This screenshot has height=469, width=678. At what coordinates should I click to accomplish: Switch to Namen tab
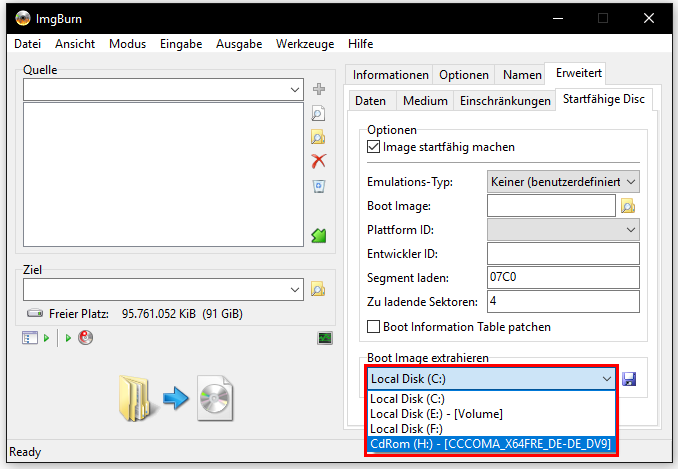[x=522, y=75]
